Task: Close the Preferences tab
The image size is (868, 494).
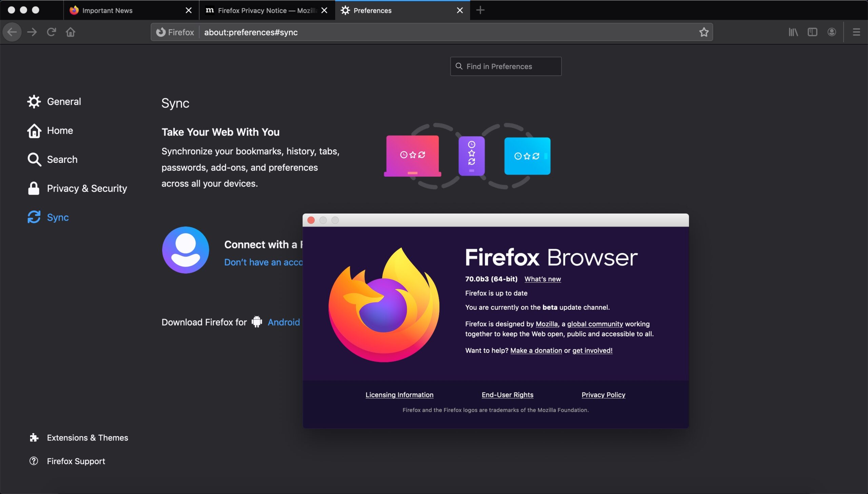Action: pos(460,11)
